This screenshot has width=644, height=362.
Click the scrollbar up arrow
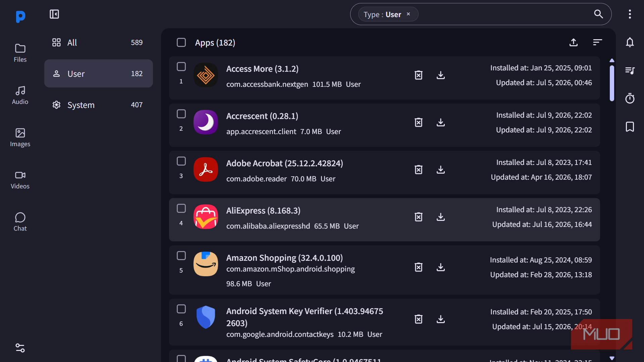612,60
